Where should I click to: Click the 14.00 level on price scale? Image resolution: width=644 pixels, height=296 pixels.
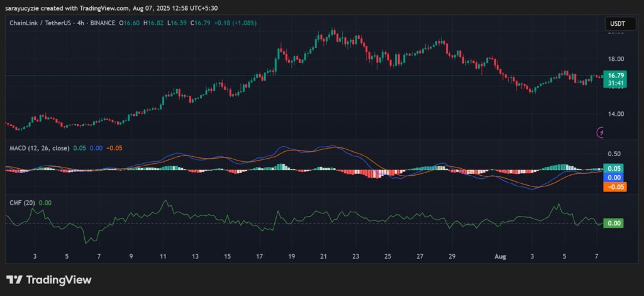pyautogui.click(x=615, y=114)
